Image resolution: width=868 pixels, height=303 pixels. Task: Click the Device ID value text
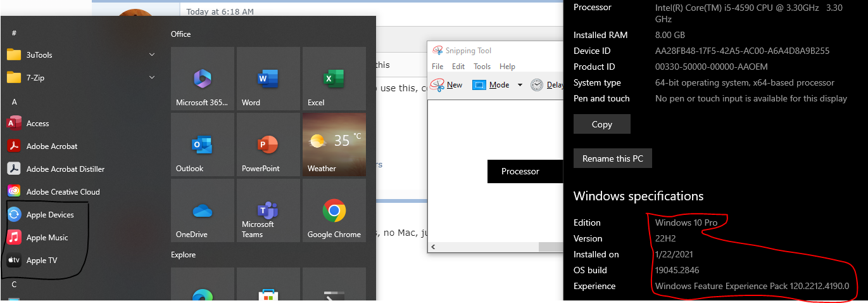[x=742, y=51]
